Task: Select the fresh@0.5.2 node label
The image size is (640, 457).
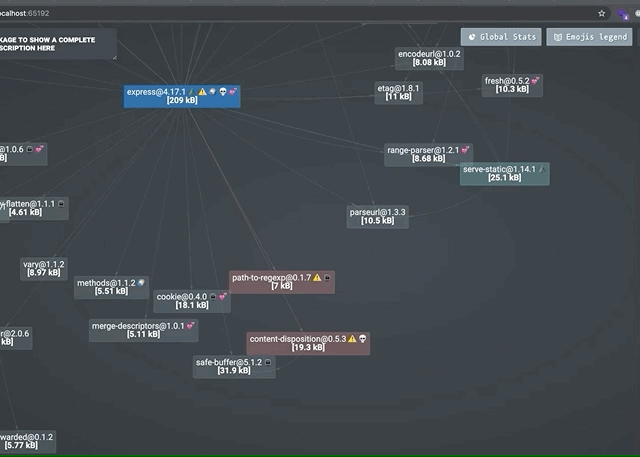Action: [x=507, y=81]
